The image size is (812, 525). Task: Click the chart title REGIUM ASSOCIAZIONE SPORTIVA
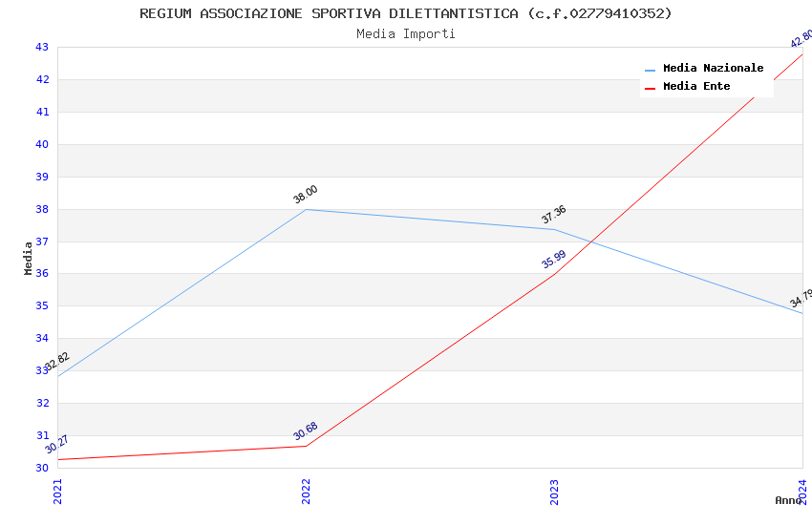point(406,13)
